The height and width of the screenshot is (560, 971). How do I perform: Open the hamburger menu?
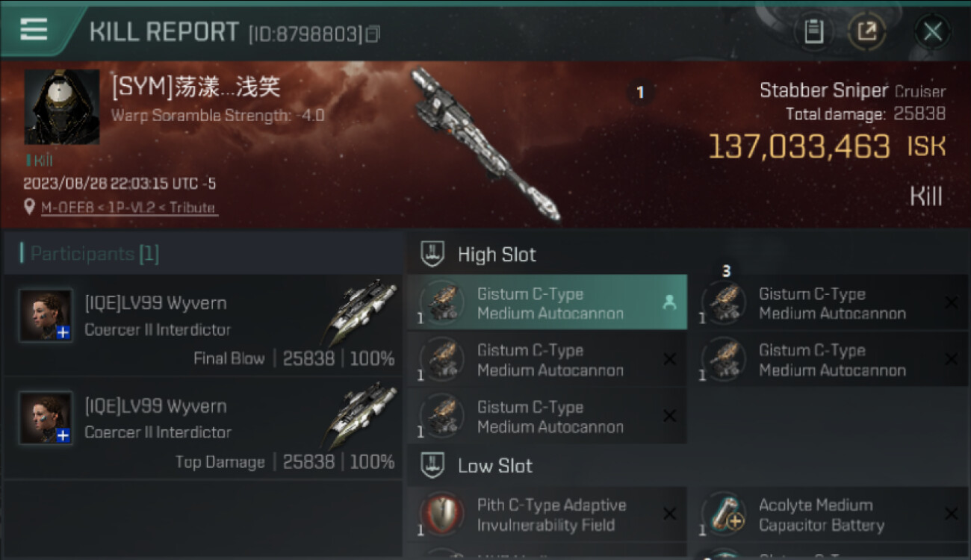(x=34, y=30)
